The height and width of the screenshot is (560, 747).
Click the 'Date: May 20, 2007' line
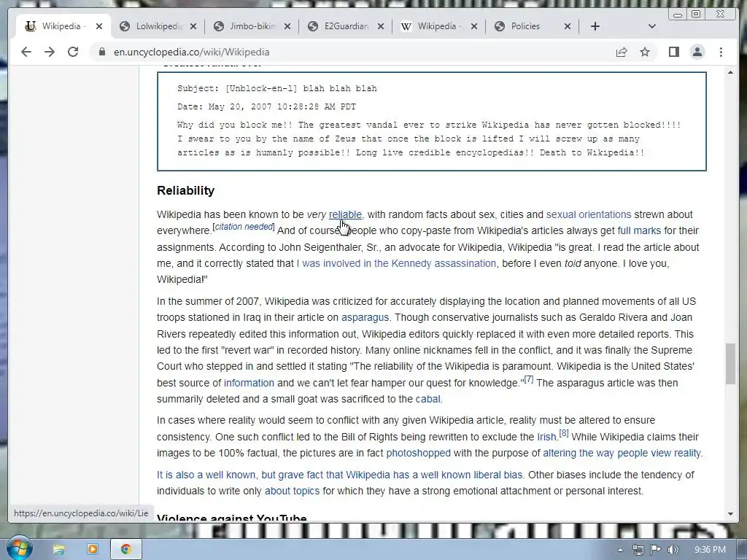click(x=266, y=106)
